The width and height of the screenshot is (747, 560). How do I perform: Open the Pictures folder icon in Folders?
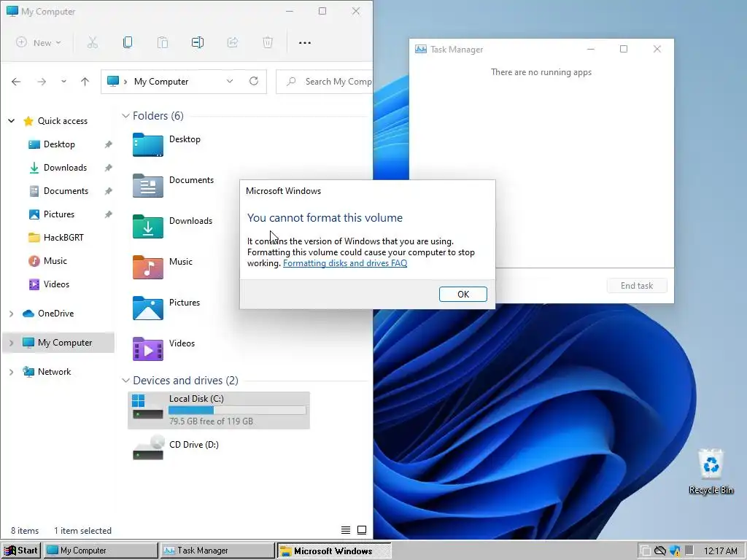147,308
